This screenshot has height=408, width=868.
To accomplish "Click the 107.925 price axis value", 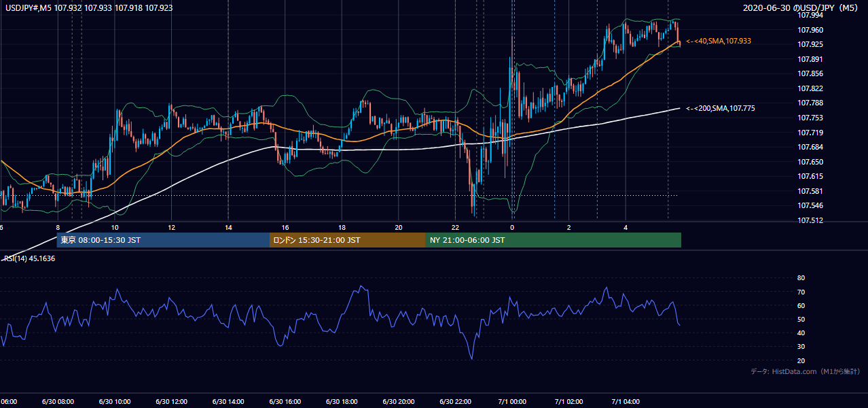I will pyautogui.click(x=810, y=44).
